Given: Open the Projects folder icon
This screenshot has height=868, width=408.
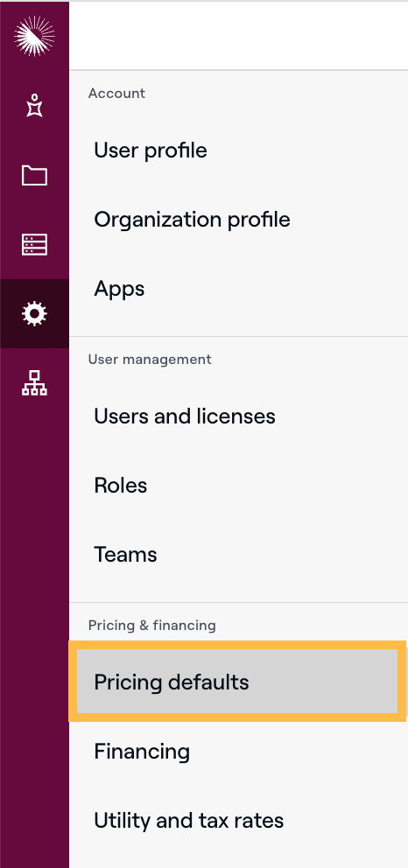Looking at the screenshot, I should (x=34, y=175).
